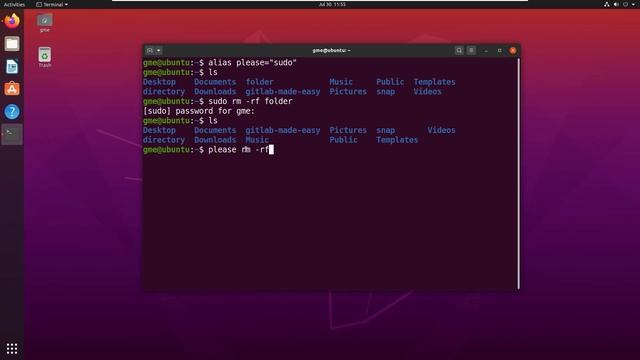The image size is (640, 360).
Task: Click the terminal search icon
Action: point(459,50)
